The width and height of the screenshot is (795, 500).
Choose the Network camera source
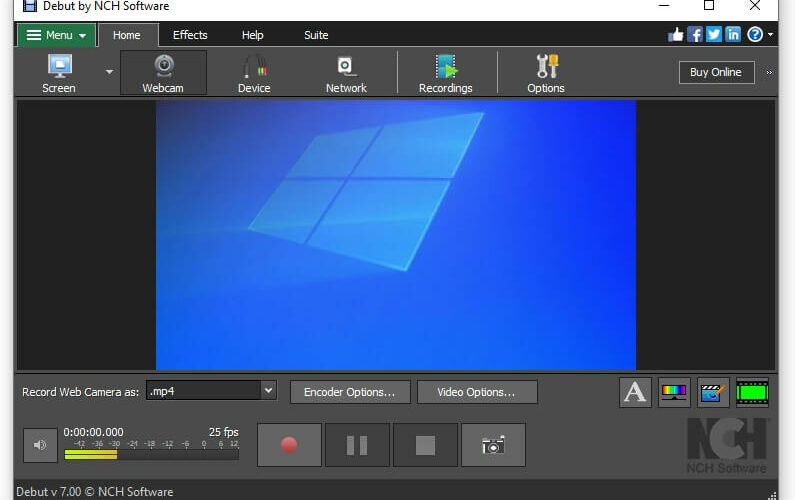tap(346, 73)
